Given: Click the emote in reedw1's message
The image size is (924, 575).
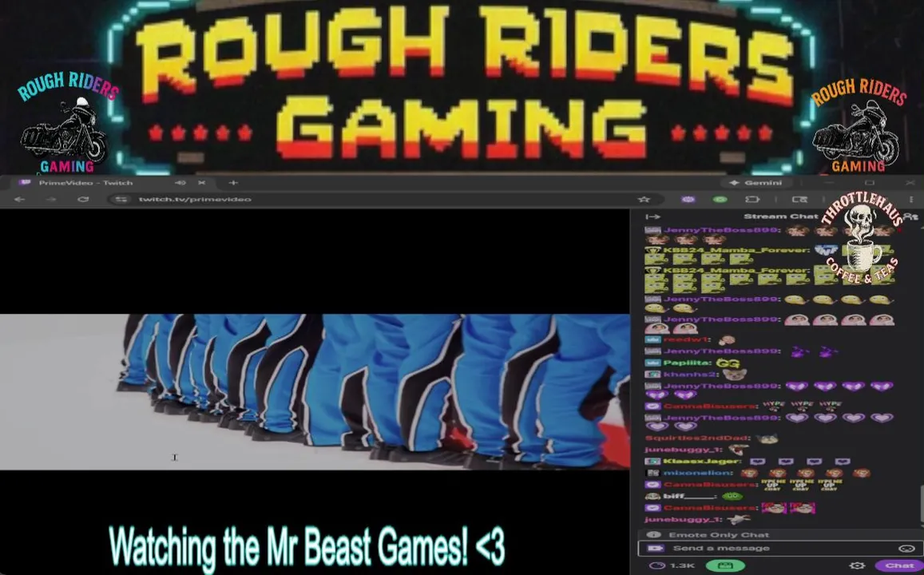Looking at the screenshot, I should (727, 340).
